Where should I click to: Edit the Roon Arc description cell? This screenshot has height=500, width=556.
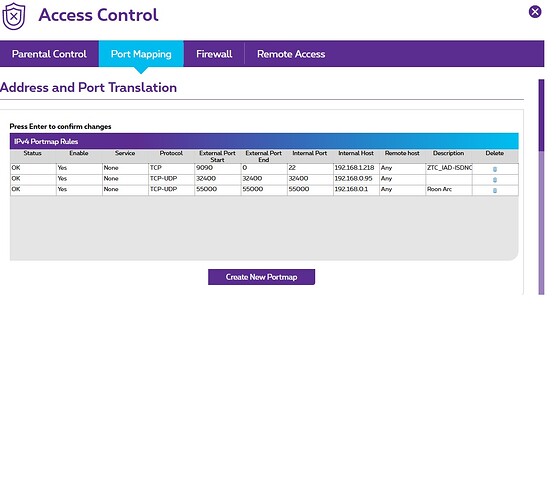pyautogui.click(x=449, y=190)
